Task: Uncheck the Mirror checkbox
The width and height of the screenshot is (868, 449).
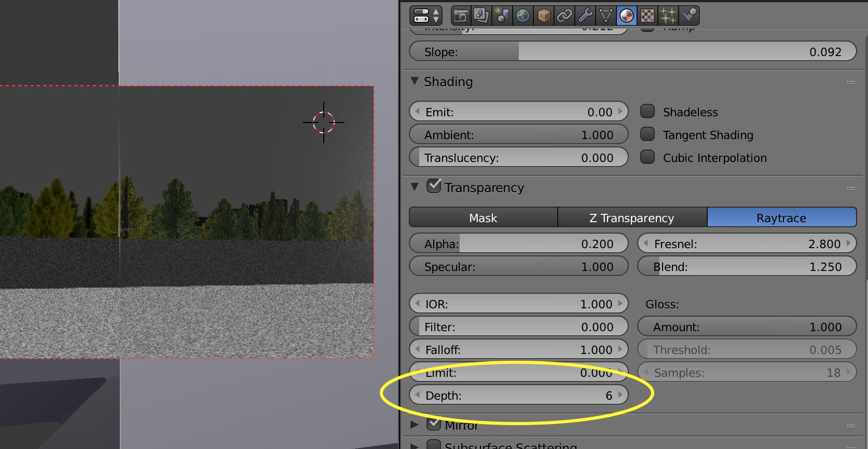Action: coord(434,424)
